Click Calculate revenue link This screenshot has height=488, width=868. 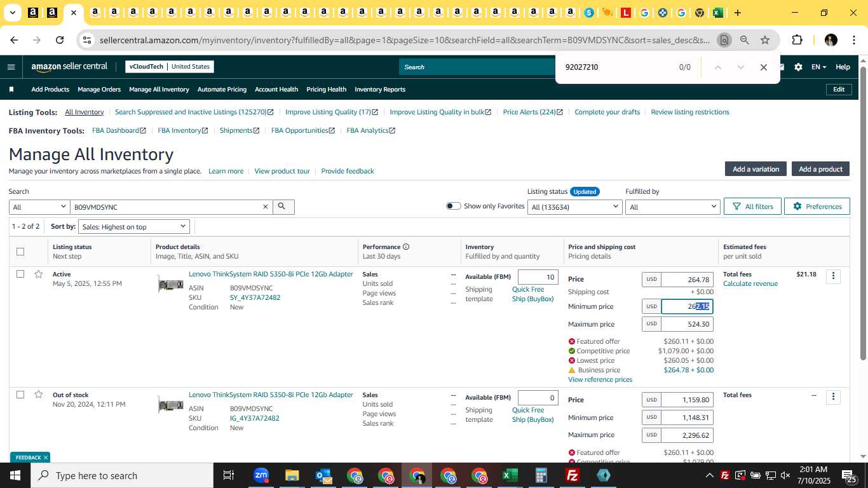750,283
